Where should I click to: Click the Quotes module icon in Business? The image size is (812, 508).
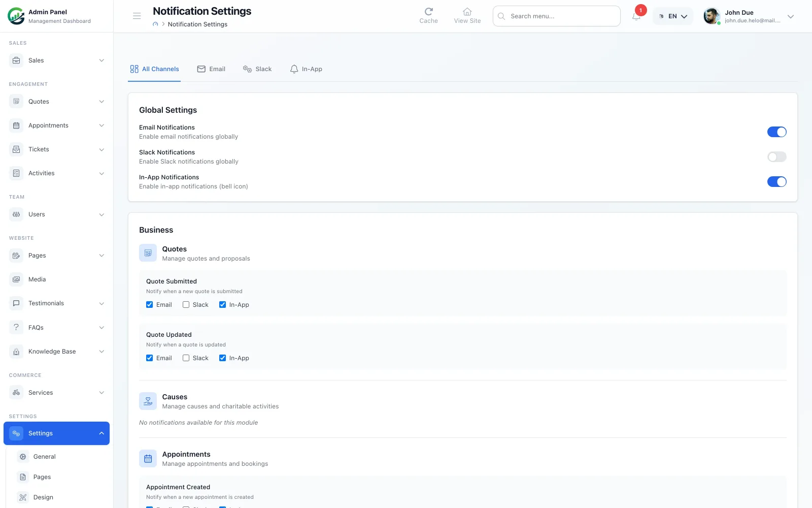(x=148, y=253)
